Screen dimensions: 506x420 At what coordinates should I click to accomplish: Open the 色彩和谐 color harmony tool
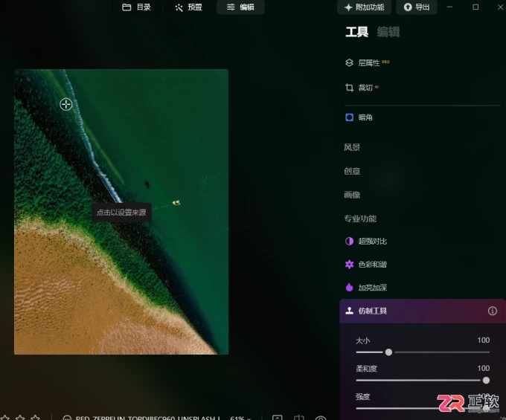pyautogui.click(x=366, y=265)
